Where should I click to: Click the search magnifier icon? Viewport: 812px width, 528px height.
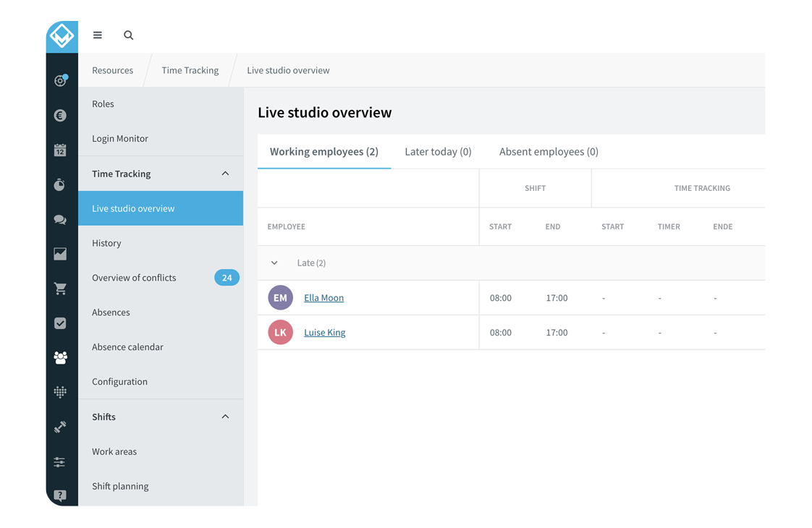128,35
